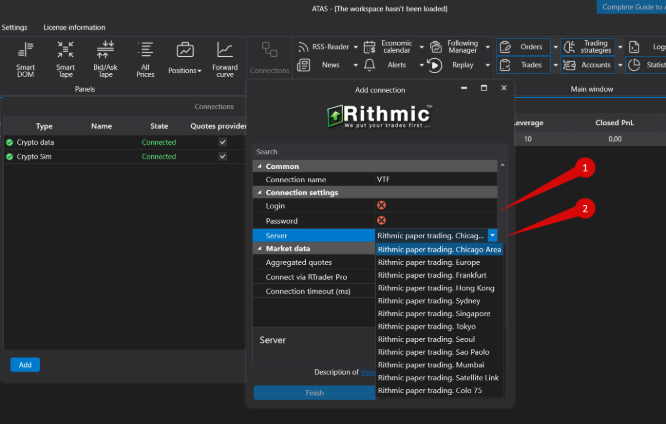Select Rithmic paper trading Frankfurt server
The image size is (666, 424).
pos(439,275)
